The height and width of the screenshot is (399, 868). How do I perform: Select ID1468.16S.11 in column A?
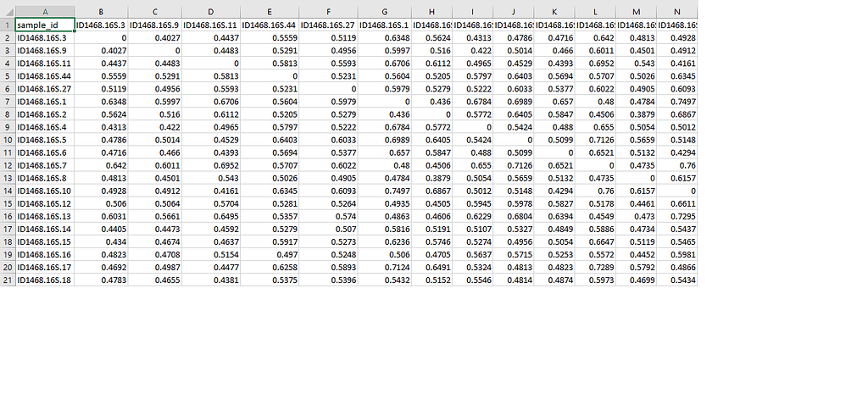[x=45, y=63]
